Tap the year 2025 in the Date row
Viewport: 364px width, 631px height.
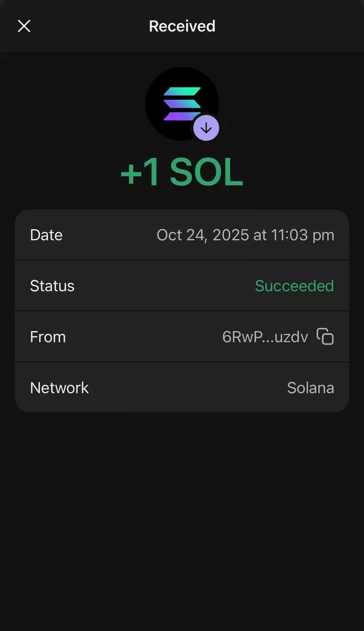point(231,235)
